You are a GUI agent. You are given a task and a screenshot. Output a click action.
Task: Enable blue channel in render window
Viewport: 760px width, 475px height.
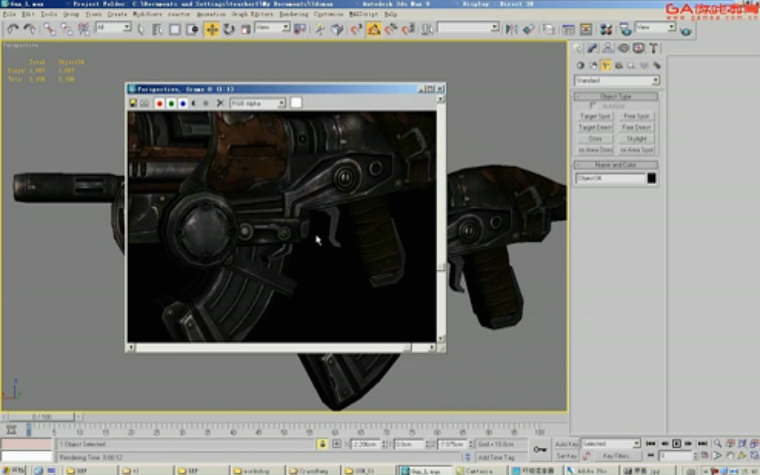[x=183, y=103]
